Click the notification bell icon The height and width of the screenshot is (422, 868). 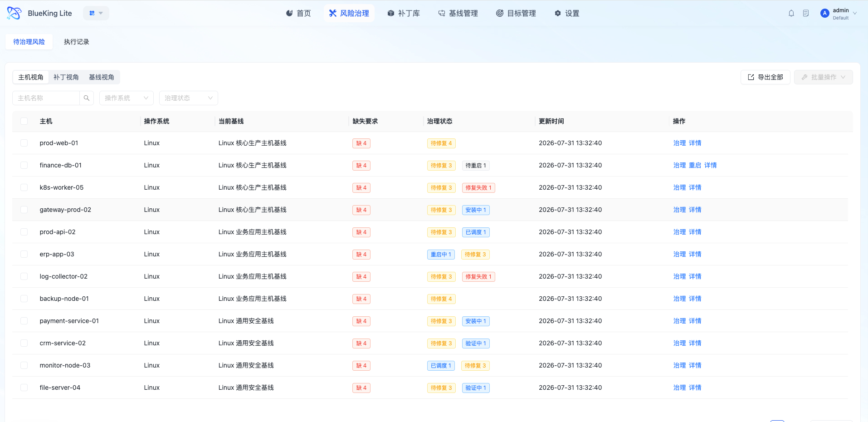point(791,13)
